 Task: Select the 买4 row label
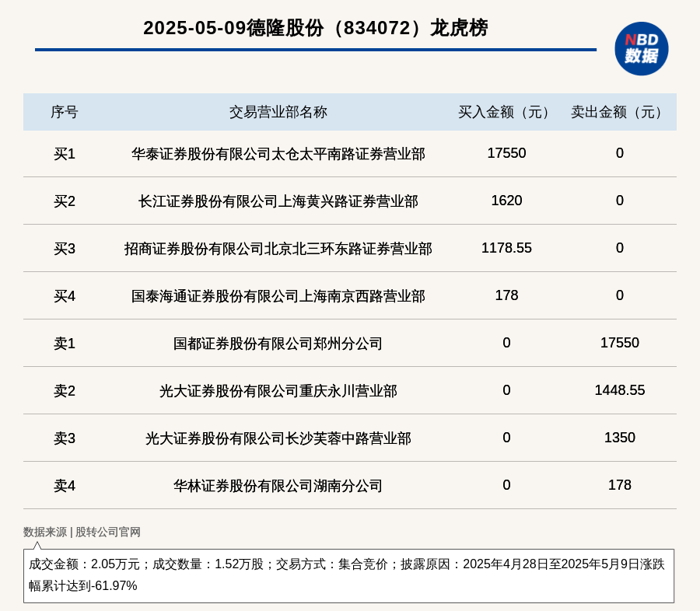point(65,296)
